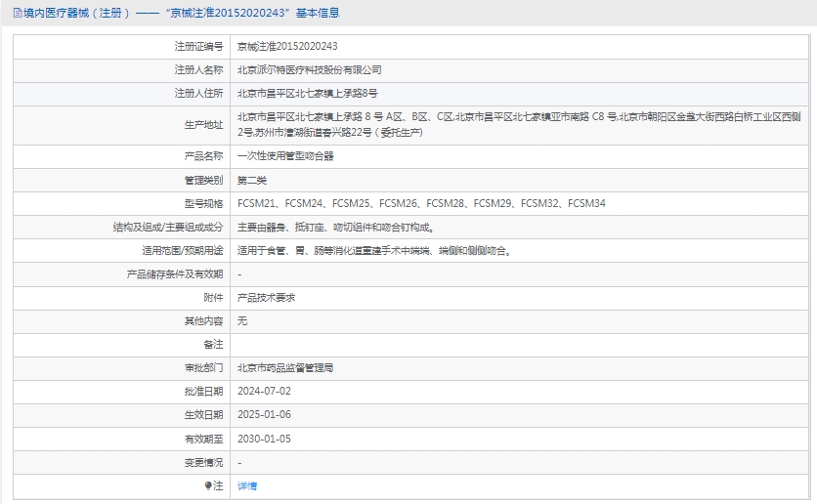
Task: Click the 适用范围/预期用途 description text
Action: click(x=374, y=250)
